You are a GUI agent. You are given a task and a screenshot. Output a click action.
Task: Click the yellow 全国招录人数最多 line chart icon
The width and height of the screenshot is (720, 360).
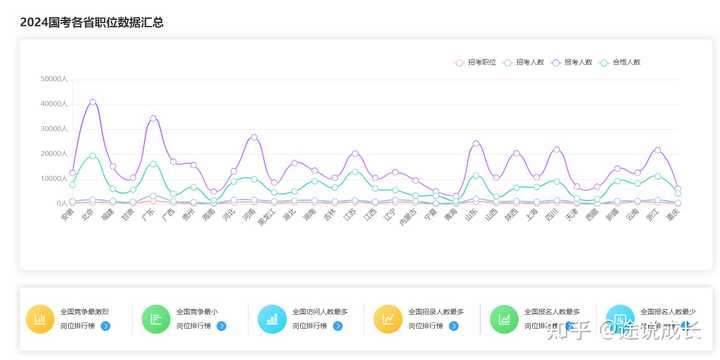coord(388,319)
